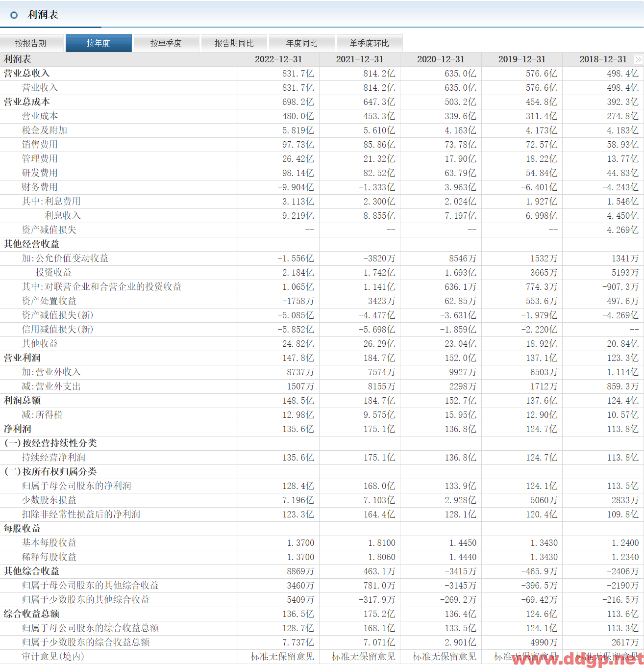Screen dimensions: 644x668
Task: Click the double-arrow icon next to 2018-12-31
Action: coord(638,59)
